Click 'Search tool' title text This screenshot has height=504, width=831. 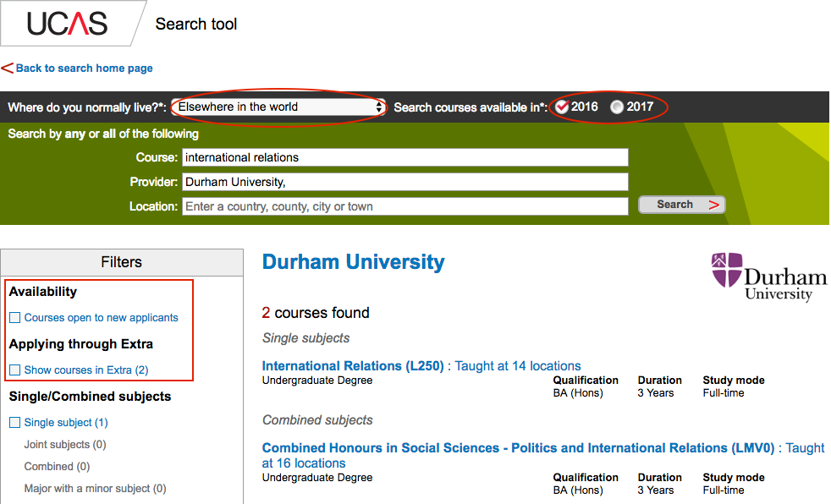pyautogui.click(x=196, y=24)
